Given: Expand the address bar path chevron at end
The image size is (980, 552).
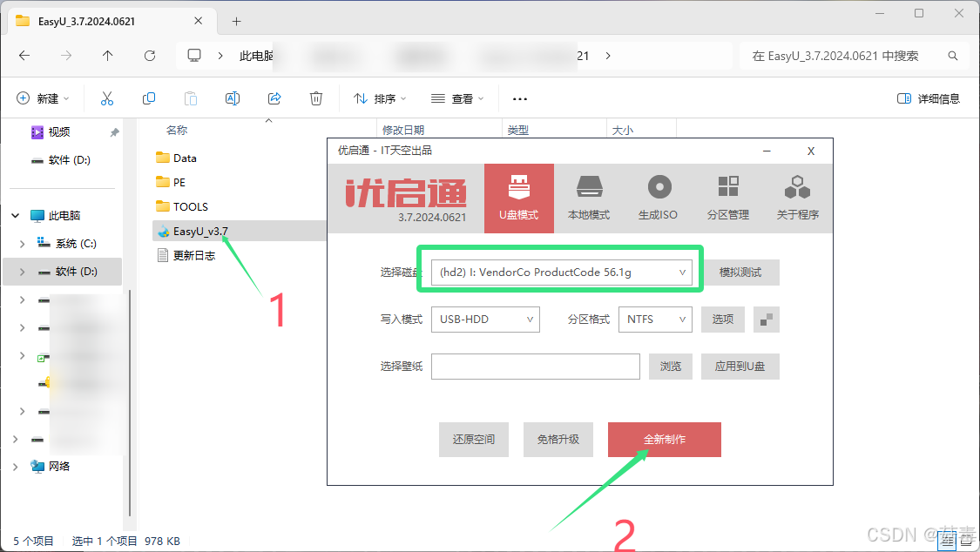Looking at the screenshot, I should coord(607,56).
